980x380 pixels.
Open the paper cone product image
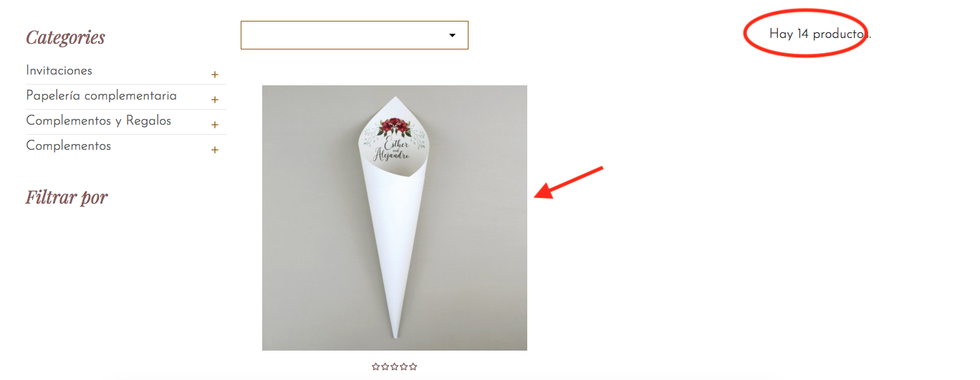(x=395, y=218)
